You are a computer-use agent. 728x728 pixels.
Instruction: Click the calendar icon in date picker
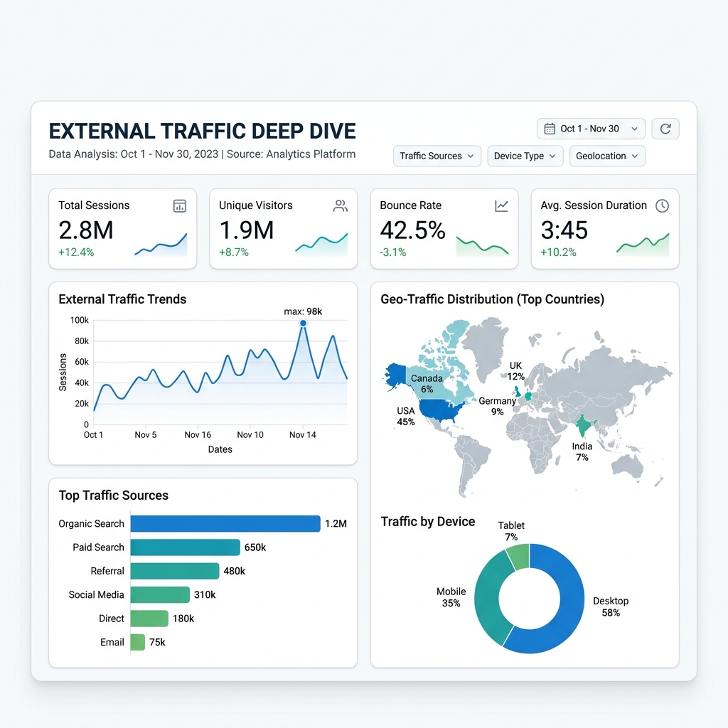tap(550, 129)
